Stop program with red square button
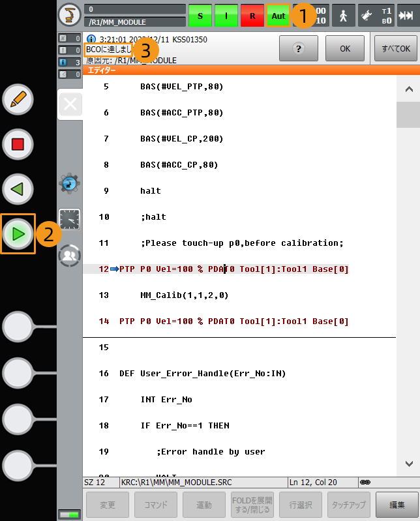This screenshot has height=521, width=420. (18, 144)
